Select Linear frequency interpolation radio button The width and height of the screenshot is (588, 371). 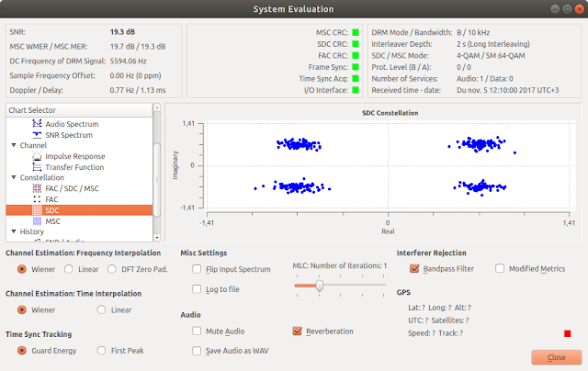tap(69, 269)
